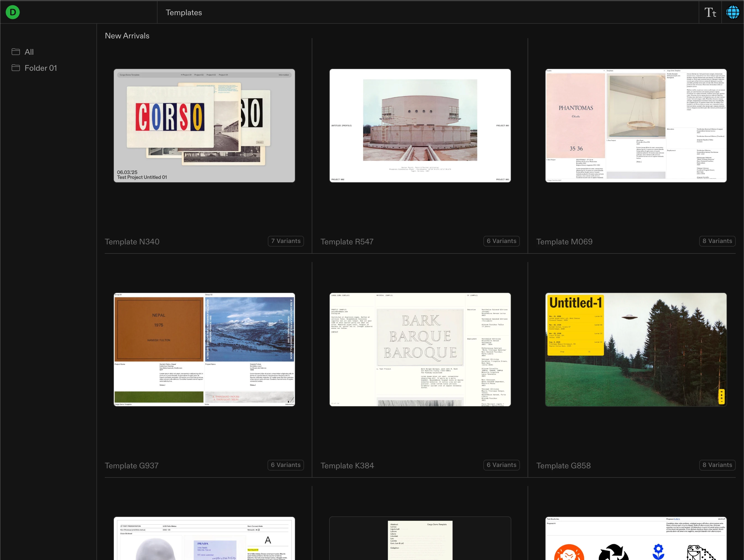The width and height of the screenshot is (744, 560).
Task: Open Folder 01 in sidebar
Action: pyautogui.click(x=41, y=68)
